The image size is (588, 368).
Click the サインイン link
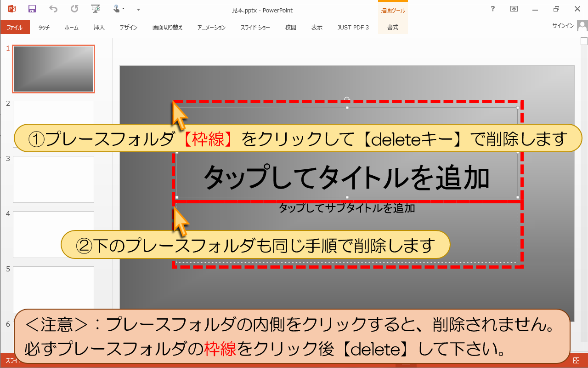[x=563, y=26]
